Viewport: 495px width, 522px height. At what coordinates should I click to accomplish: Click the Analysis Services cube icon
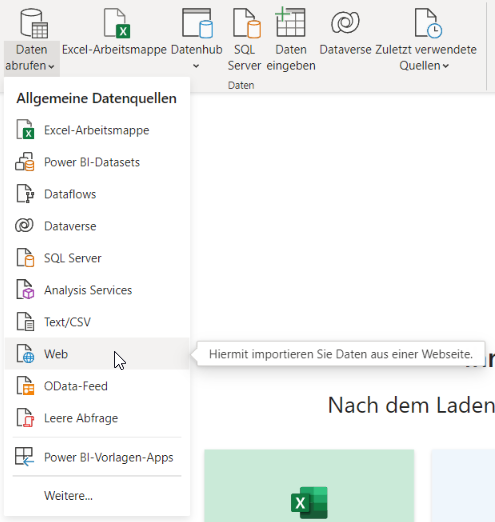click(x=25, y=290)
